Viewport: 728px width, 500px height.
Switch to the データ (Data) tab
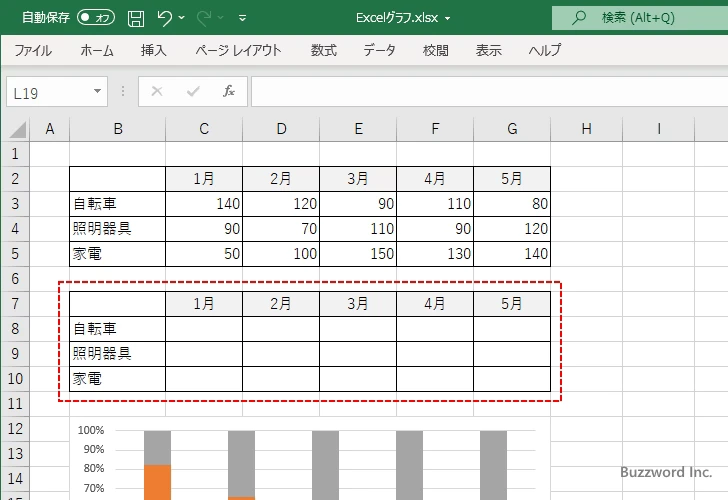point(379,50)
